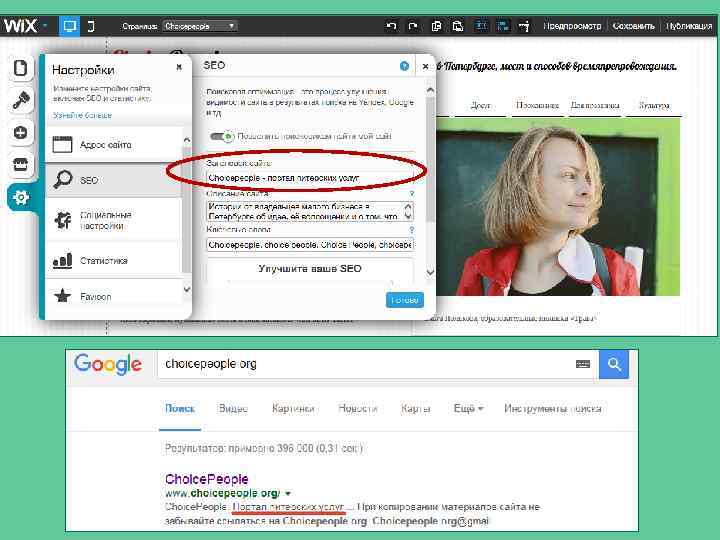
Task: Select the SEO settings item
Action: click(x=114, y=180)
